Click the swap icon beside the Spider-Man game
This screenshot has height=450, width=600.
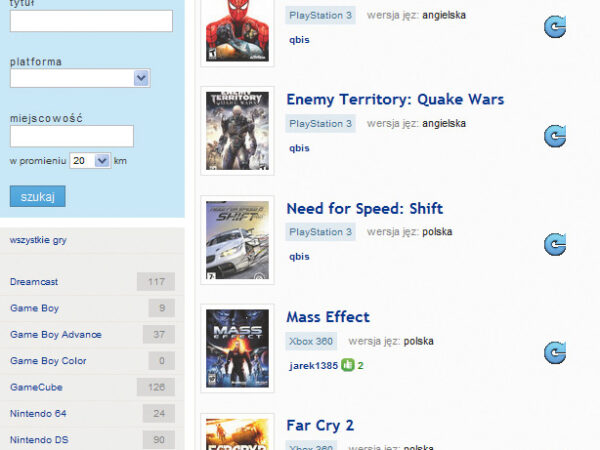[x=555, y=27]
